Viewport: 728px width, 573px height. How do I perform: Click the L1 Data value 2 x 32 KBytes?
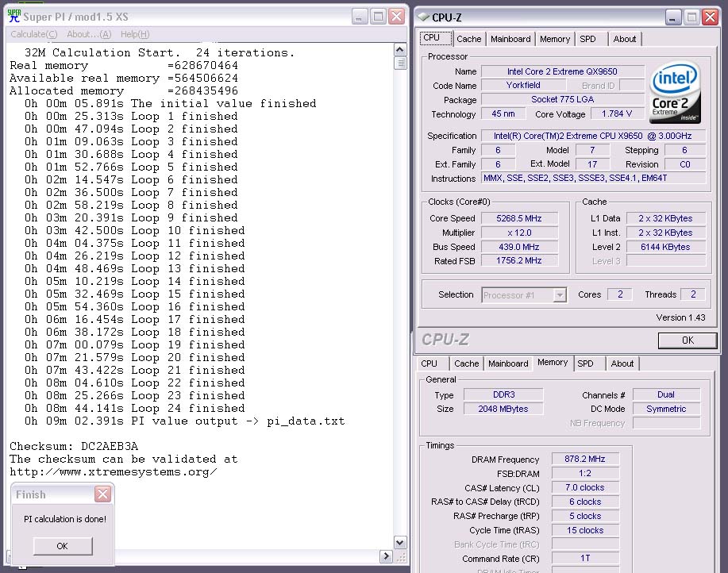click(x=666, y=218)
